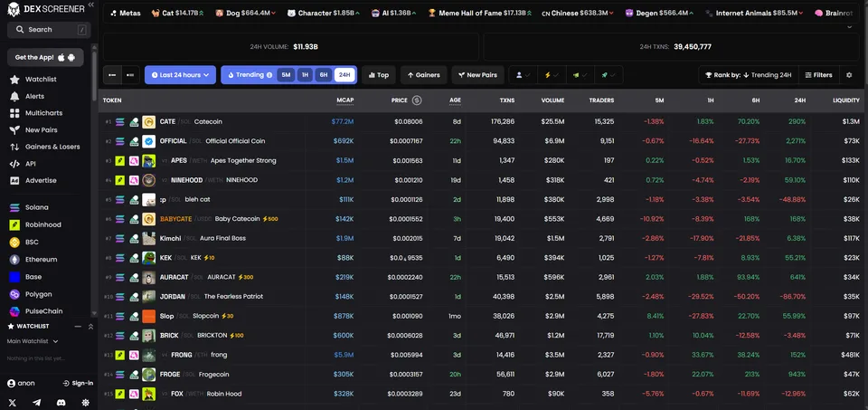Sort the table by AGE column
Viewport: 868px width, 410px height.
pyautogui.click(x=455, y=100)
